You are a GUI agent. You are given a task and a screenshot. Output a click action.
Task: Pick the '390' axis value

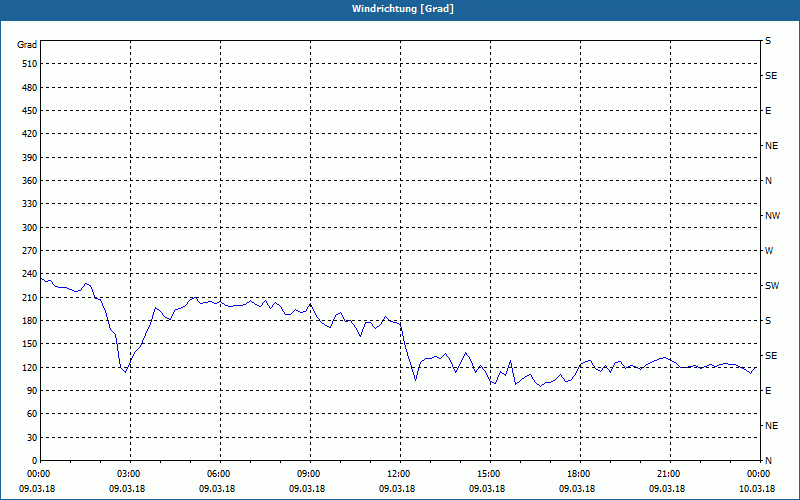point(30,158)
